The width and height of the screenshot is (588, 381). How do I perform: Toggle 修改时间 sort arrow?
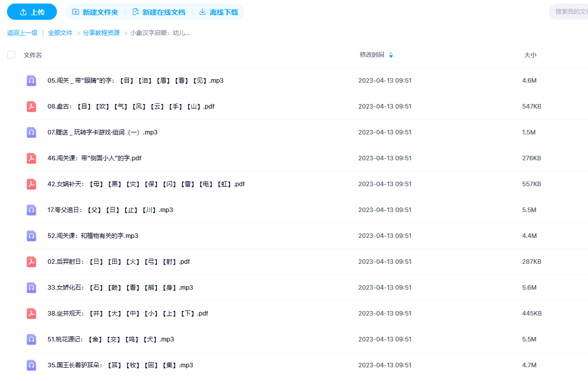click(x=391, y=55)
